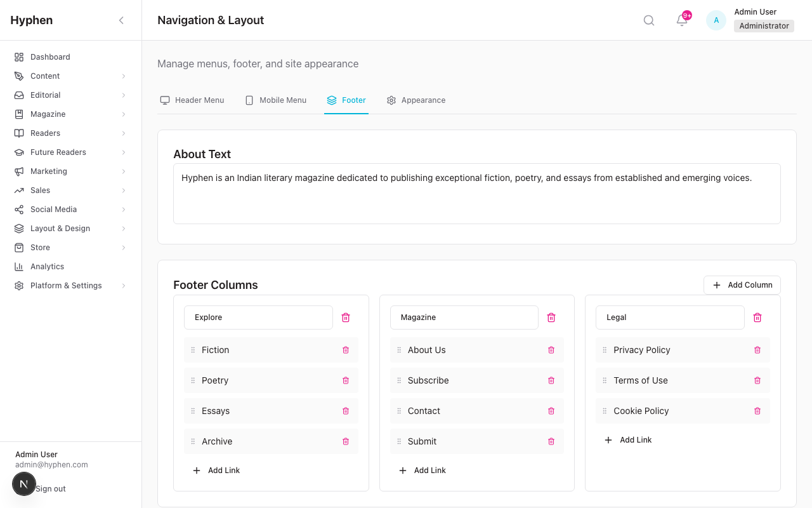Collapse the sidebar with the top chevron
This screenshot has height=508, width=812.
pos(121,20)
